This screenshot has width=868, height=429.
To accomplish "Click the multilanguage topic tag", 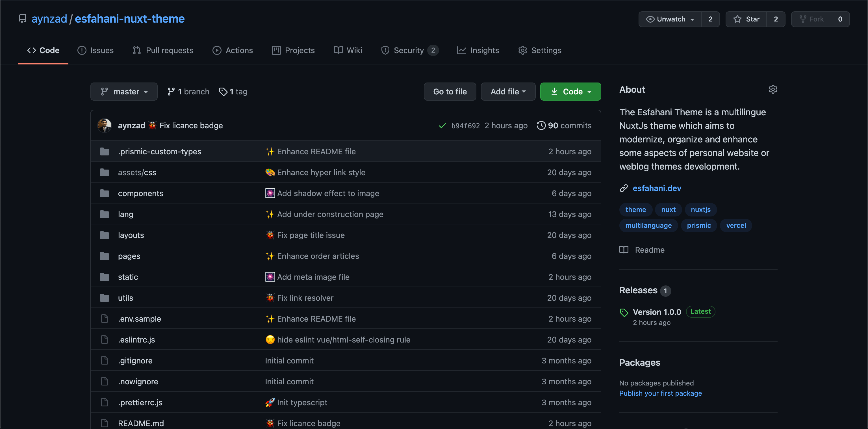I will click(x=648, y=226).
